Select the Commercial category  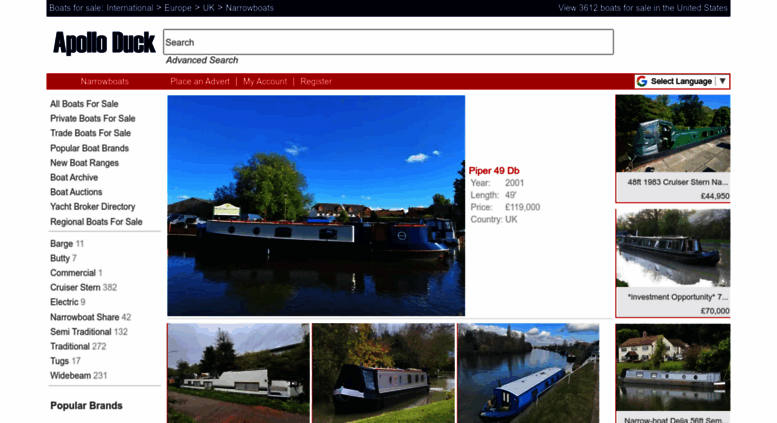click(x=72, y=273)
